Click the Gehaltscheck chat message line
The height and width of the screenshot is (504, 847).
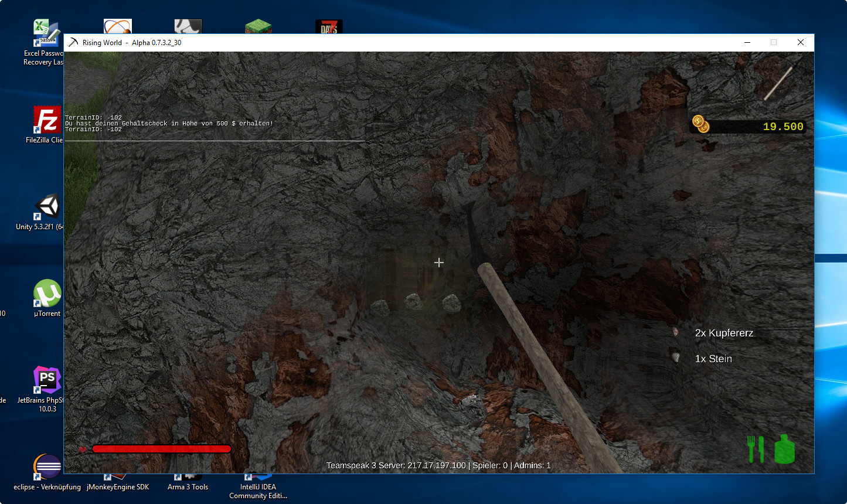(169, 124)
